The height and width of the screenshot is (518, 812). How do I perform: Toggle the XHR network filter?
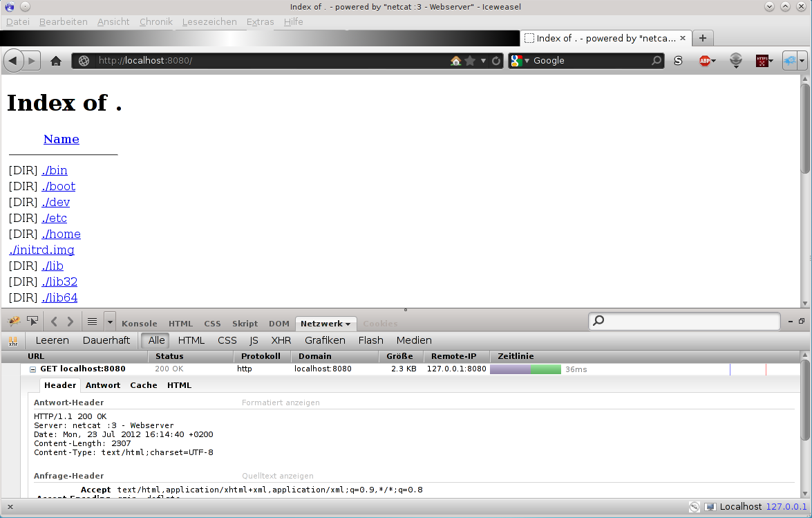[281, 340]
